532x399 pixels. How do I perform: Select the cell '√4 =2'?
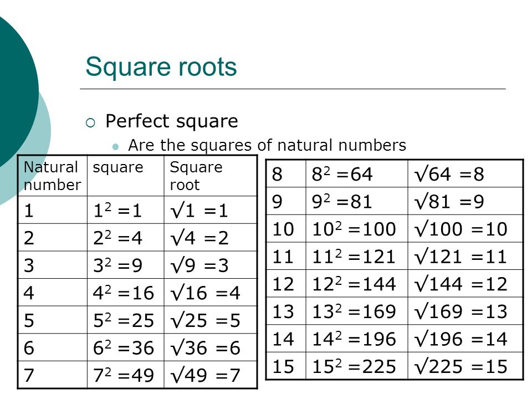click(x=211, y=238)
